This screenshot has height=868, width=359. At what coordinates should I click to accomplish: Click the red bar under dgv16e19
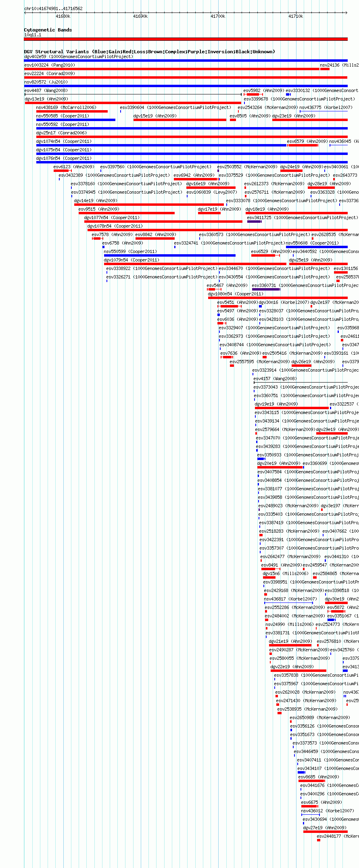(211, 188)
